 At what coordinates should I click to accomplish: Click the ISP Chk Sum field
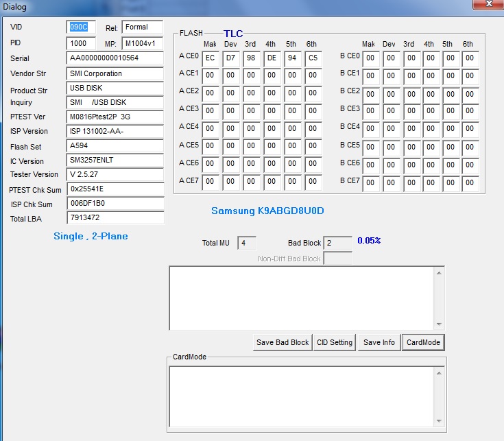click(116, 204)
